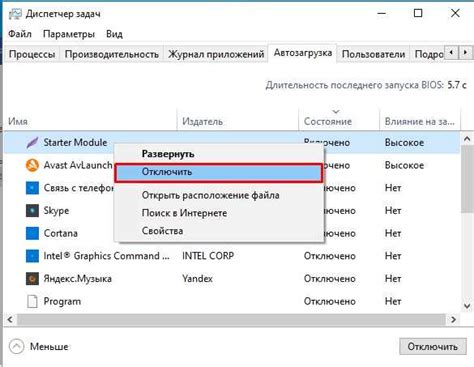Click Отключено status in the Program row
Viewport: 474px width, 367px height.
pyautogui.click(x=330, y=301)
